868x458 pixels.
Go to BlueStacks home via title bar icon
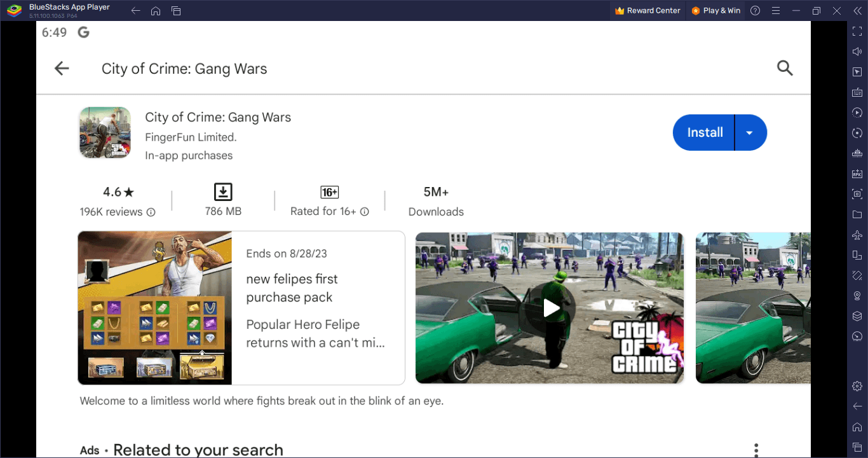156,11
